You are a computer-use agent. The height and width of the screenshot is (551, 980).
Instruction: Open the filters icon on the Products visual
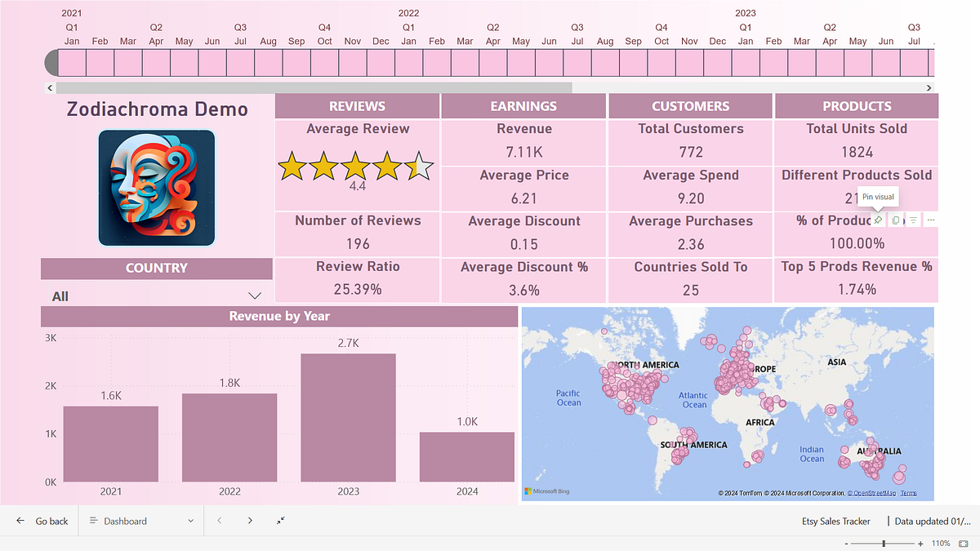(912, 219)
